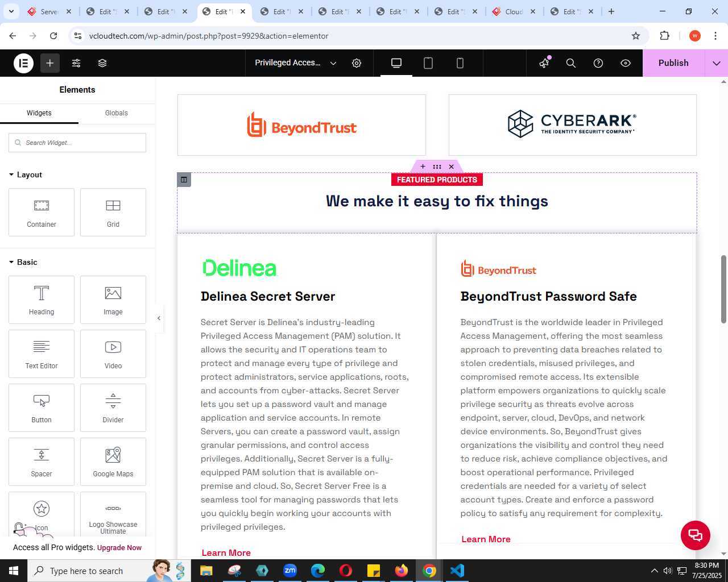This screenshot has width=728, height=582.
Task: Select the Button widget
Action: click(x=42, y=408)
